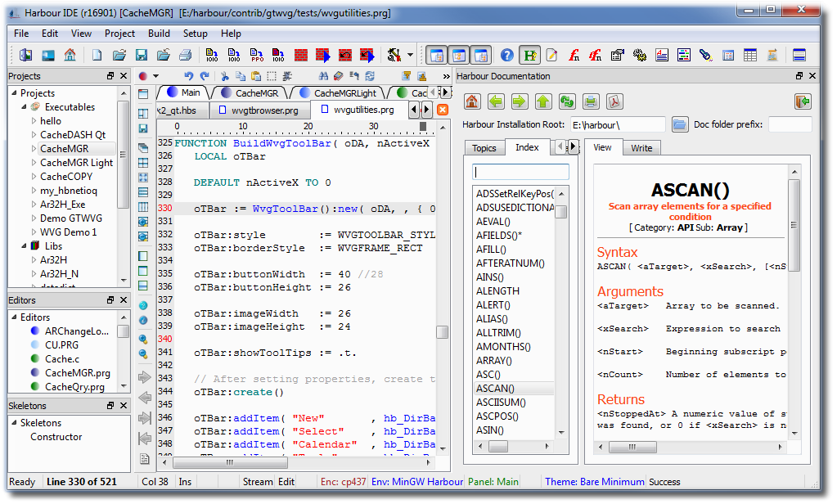Viewport: 837px width, 504px height.
Task: Export documentation as PDF icon
Action: 614,101
